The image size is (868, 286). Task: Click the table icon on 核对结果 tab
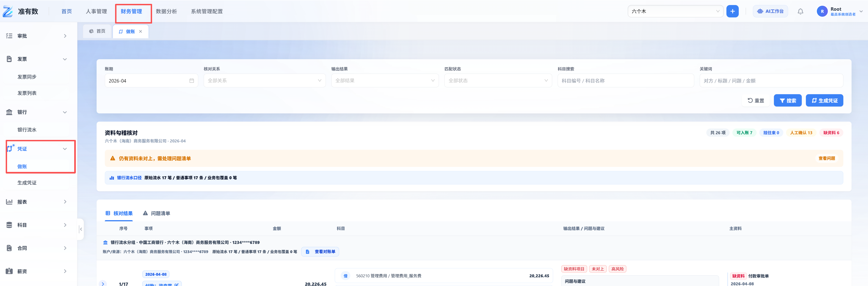coord(108,213)
